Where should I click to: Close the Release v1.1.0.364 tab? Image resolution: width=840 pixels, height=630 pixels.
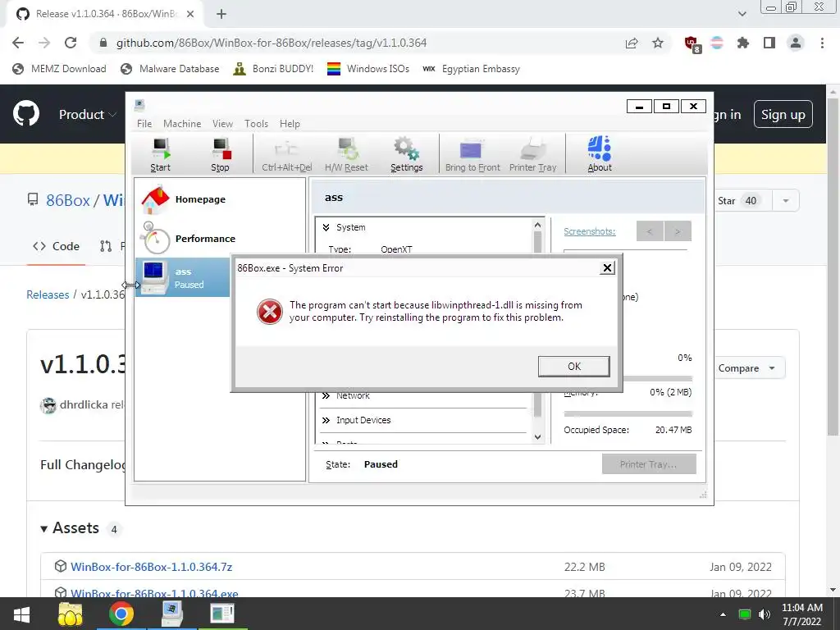pyautogui.click(x=190, y=15)
